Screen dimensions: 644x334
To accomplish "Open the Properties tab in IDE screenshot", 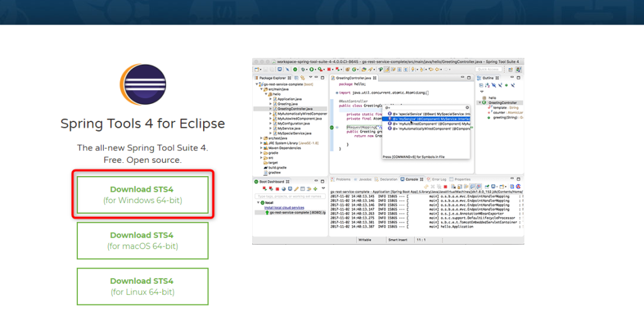I will coord(460,179).
